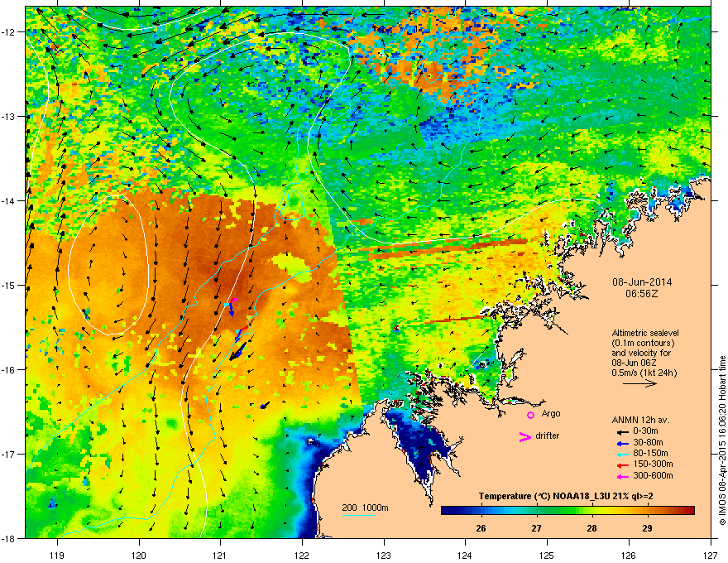Click the longitude axis label 125
Screen dimensions: 728x563
tap(548, 555)
